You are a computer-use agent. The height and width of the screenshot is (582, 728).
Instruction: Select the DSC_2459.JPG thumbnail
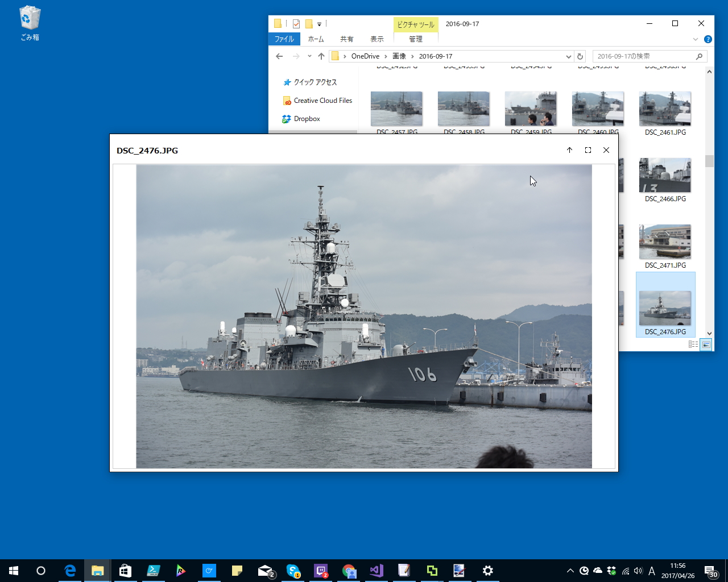(531, 109)
